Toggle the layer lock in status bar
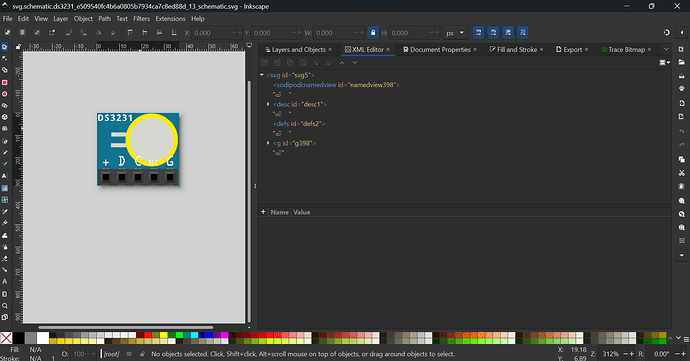The width and height of the screenshot is (690, 361). (142, 354)
